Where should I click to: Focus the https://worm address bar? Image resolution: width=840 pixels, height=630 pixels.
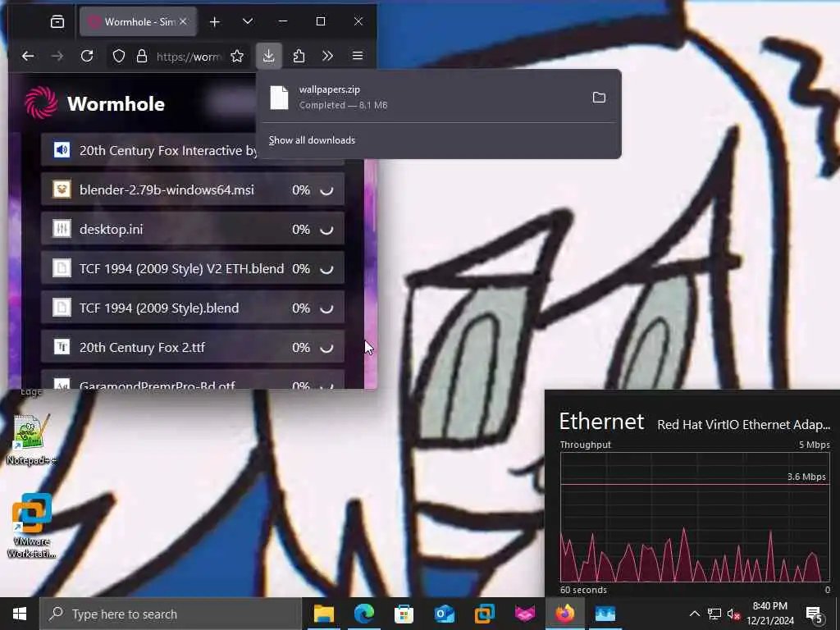click(188, 57)
